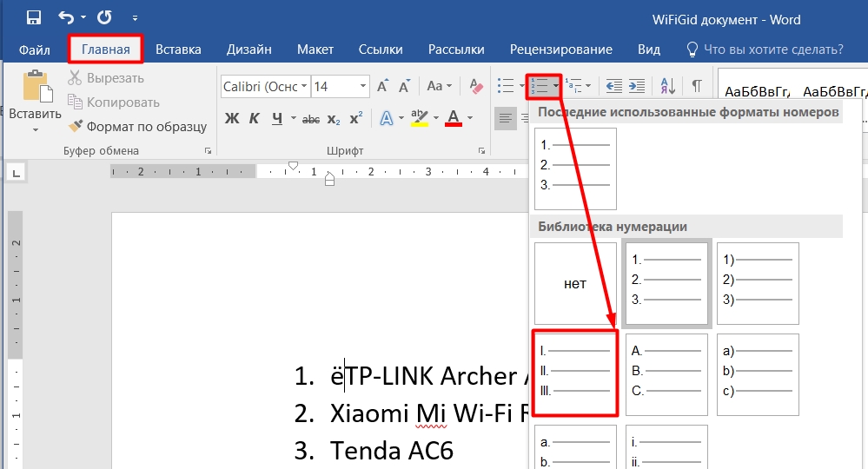The width and height of the screenshot is (868, 469).
Task: Choose the a) b) c) numbering format
Action: click(x=758, y=374)
